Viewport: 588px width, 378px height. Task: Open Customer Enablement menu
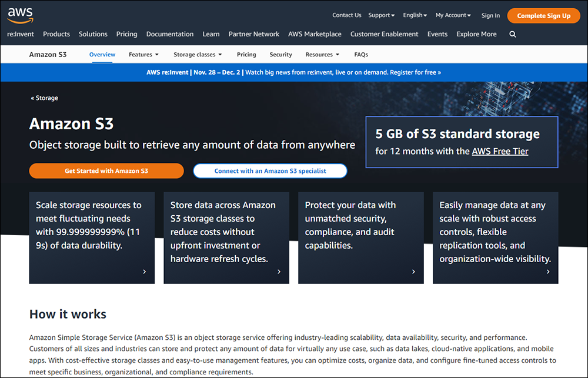(385, 34)
